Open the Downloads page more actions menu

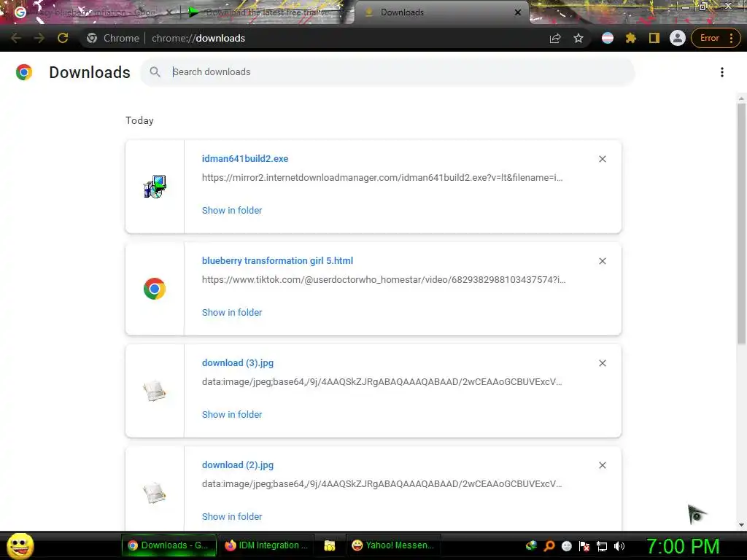click(721, 72)
